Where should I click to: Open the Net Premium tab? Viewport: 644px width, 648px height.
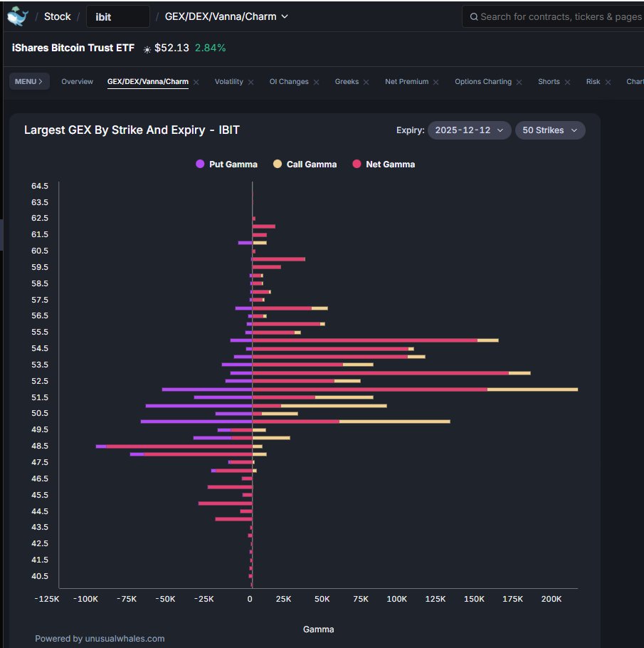pos(406,81)
